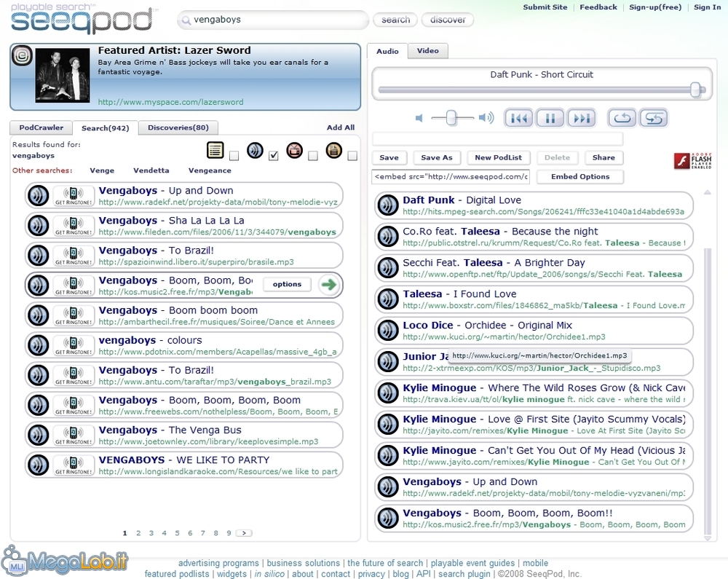Pause the currently playing track

click(550, 118)
